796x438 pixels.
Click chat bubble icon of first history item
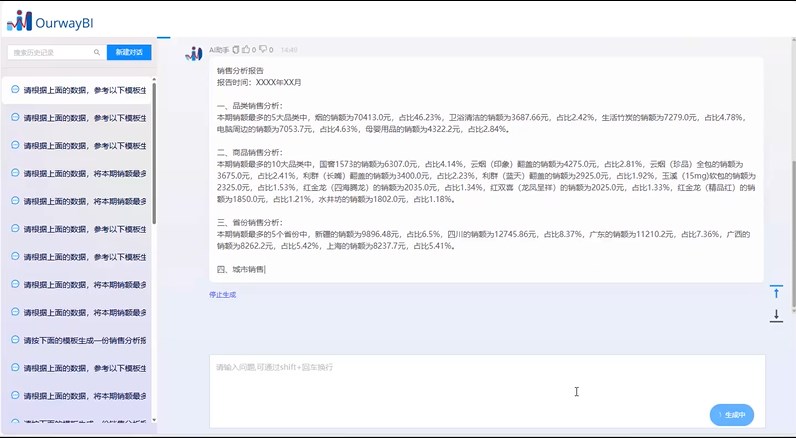[x=15, y=90]
